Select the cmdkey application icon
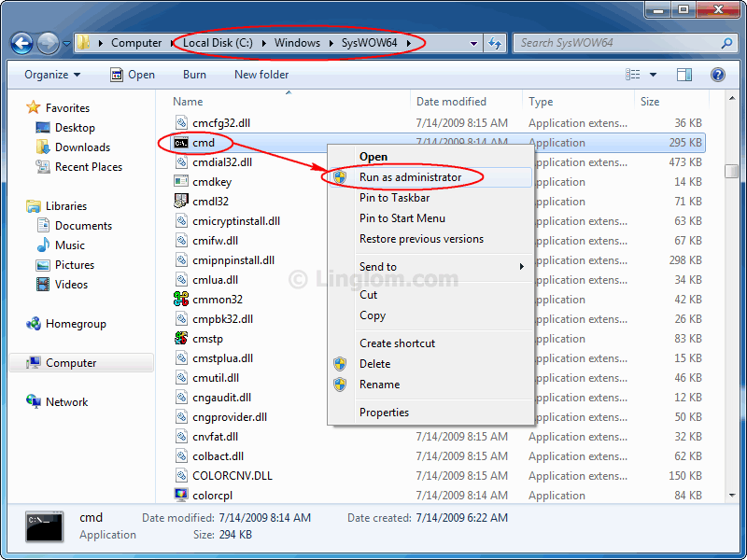The image size is (747, 560). (x=181, y=181)
